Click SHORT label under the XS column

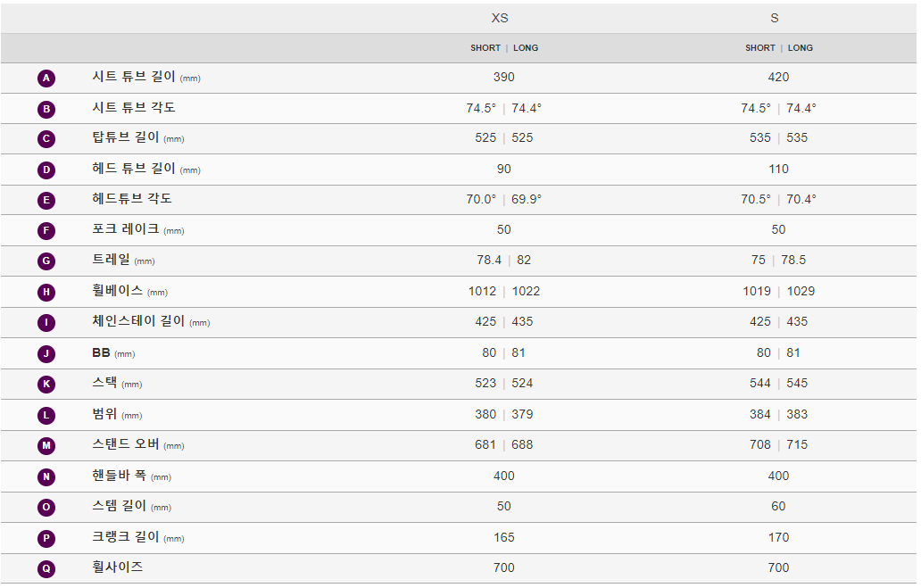(485, 48)
